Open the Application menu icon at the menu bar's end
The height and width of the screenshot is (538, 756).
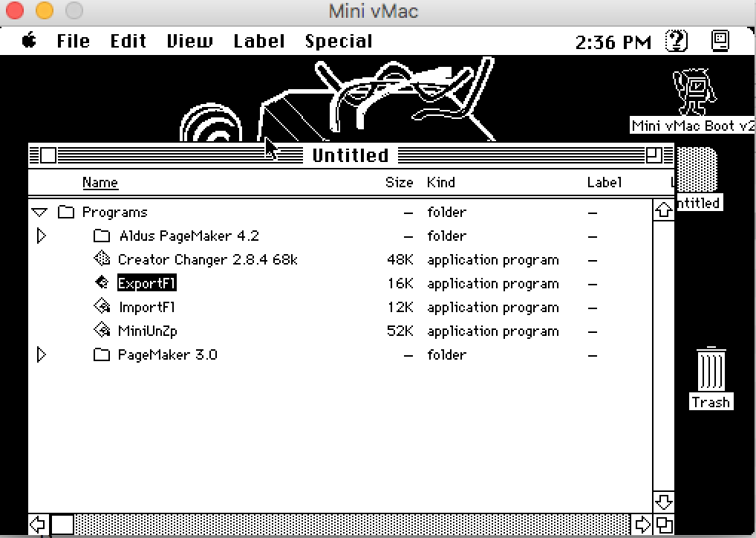(720, 41)
